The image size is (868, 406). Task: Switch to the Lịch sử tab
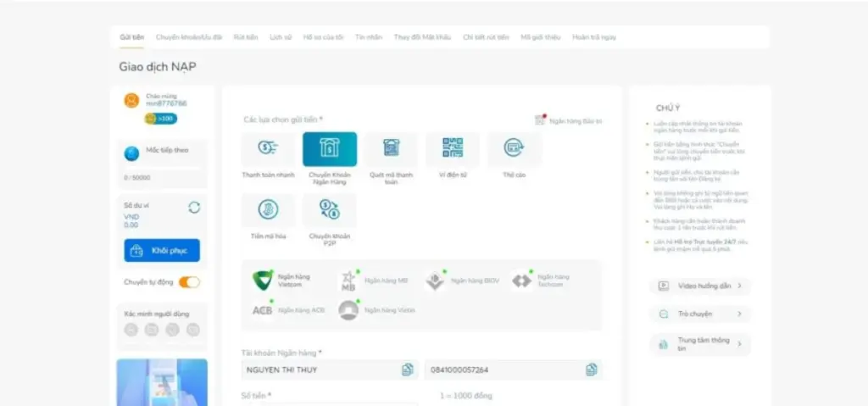click(x=281, y=37)
